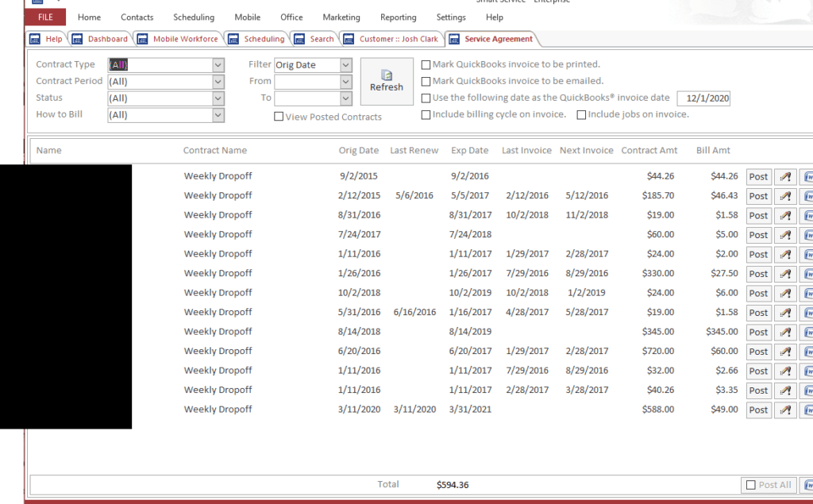Viewport: 813px width, 504px height.
Task: Check View Posted Contracts
Action: coord(279,117)
